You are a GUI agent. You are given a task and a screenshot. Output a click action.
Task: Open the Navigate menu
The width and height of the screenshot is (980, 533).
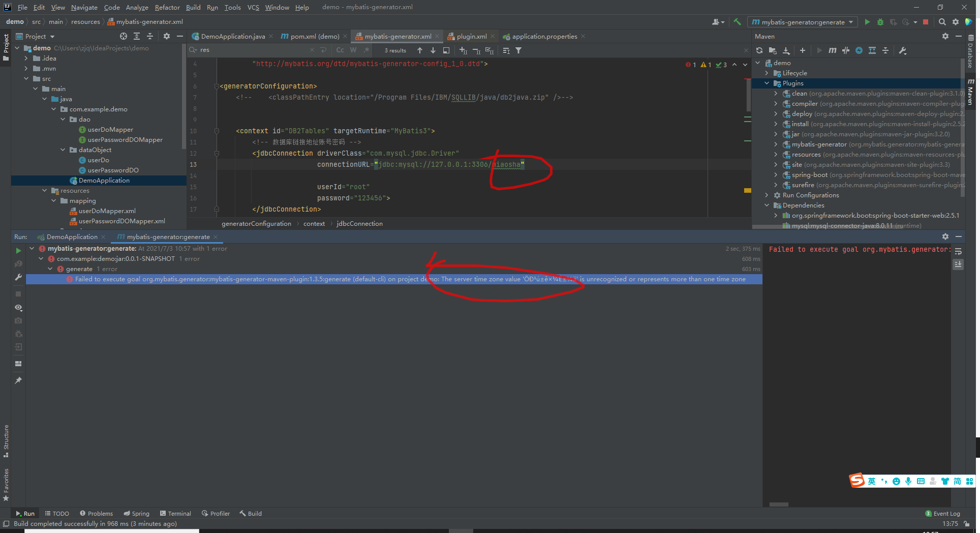point(84,7)
